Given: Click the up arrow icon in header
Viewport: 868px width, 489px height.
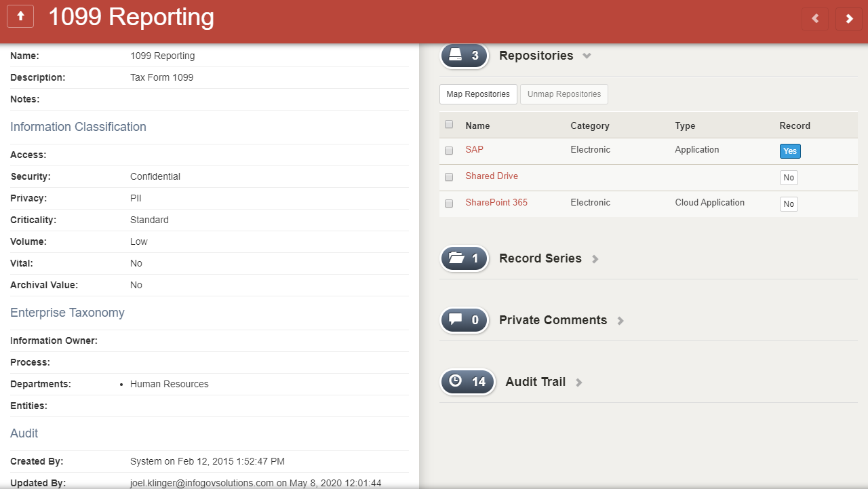Looking at the screenshot, I should tap(20, 18).
